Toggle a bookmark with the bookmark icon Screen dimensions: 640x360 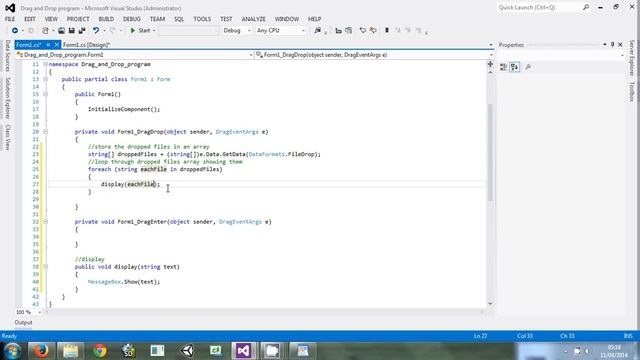click(387, 31)
